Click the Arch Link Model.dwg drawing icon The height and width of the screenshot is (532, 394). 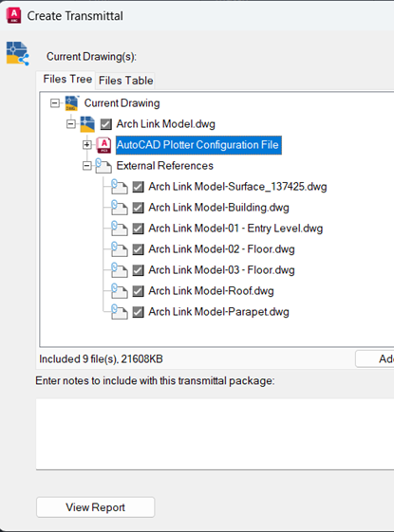click(87, 124)
